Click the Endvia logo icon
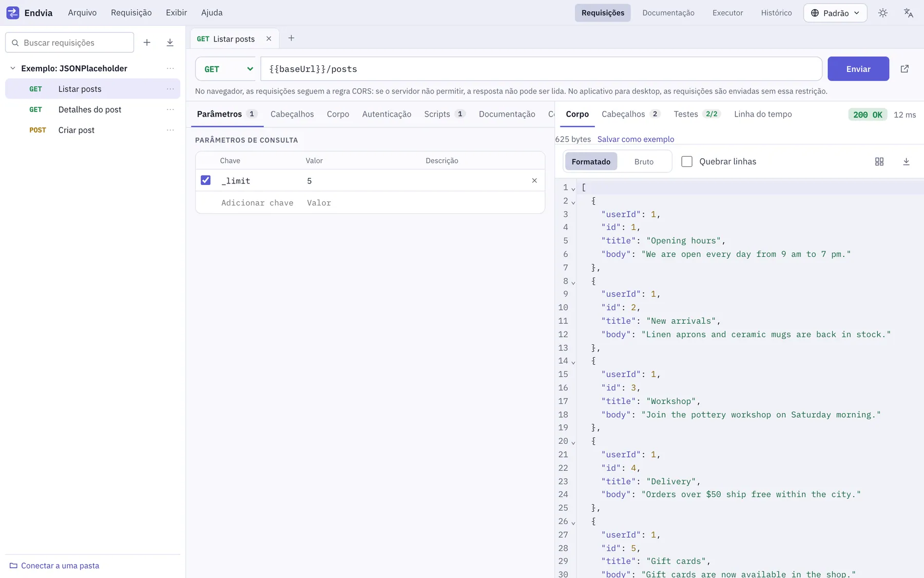The width and height of the screenshot is (924, 578). tap(13, 13)
